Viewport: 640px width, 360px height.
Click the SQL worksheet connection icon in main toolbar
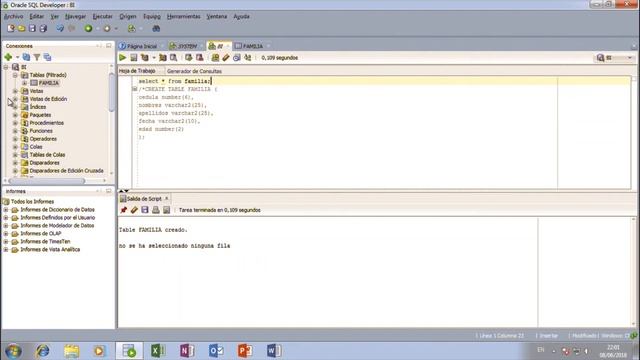tap(131, 29)
